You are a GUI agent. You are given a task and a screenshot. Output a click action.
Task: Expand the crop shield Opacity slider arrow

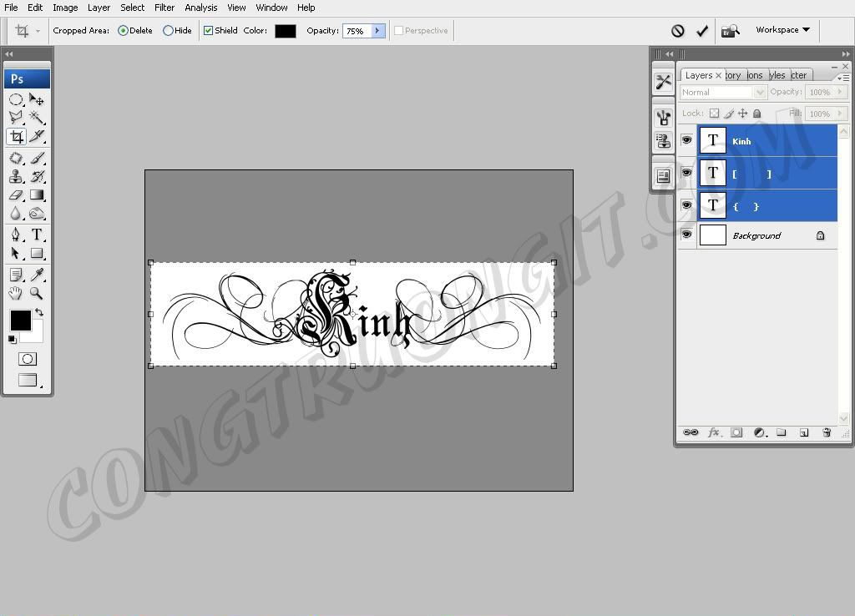point(377,31)
